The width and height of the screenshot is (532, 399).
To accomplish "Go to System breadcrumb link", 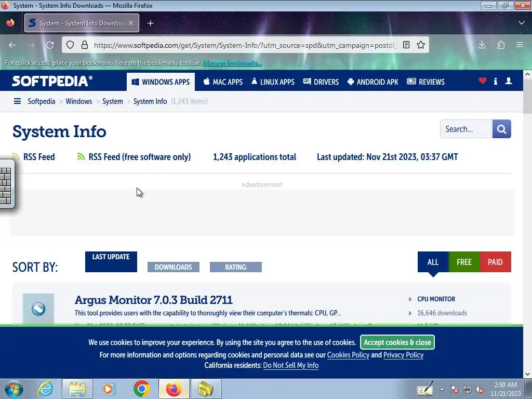I will pos(113,101).
